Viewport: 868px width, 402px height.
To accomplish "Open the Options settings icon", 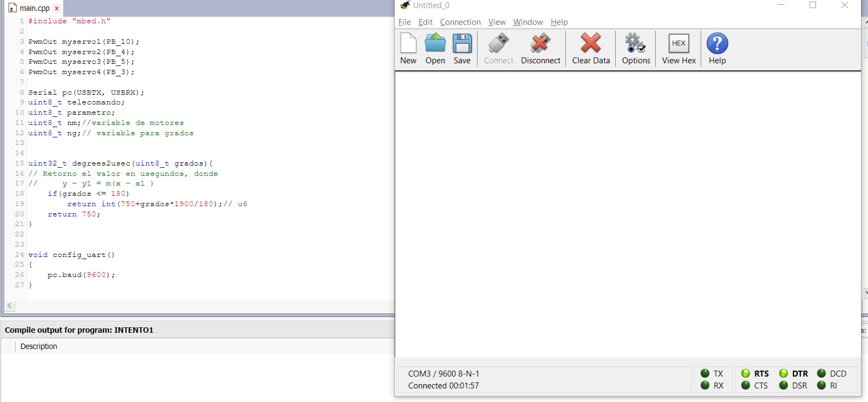I will pyautogui.click(x=636, y=48).
